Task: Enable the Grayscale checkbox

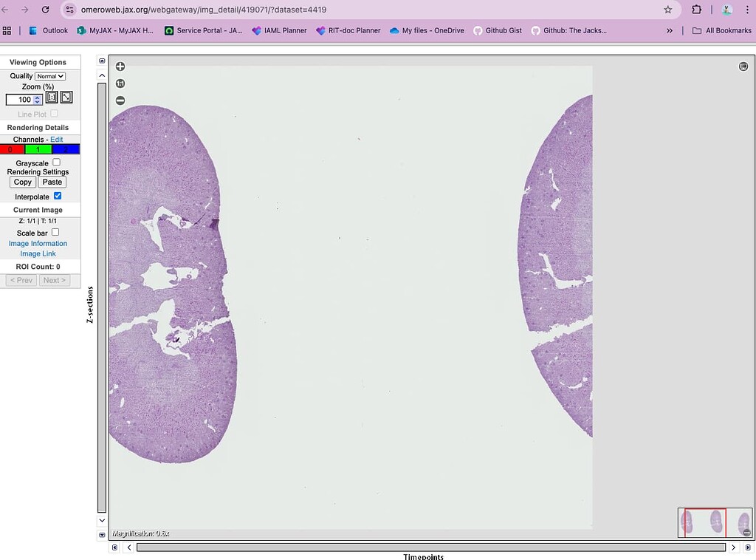Action: (56, 161)
